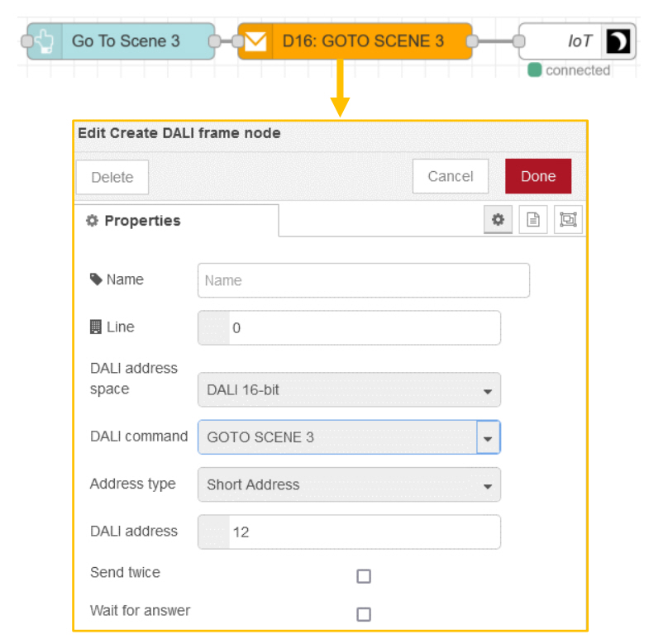Open the edit properties gear icon

coord(498,219)
